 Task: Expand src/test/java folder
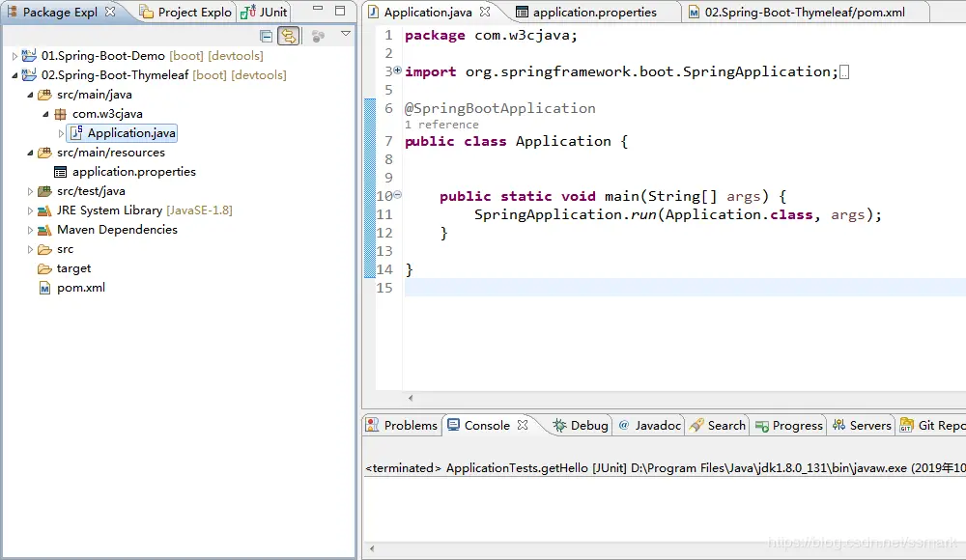pos(30,191)
